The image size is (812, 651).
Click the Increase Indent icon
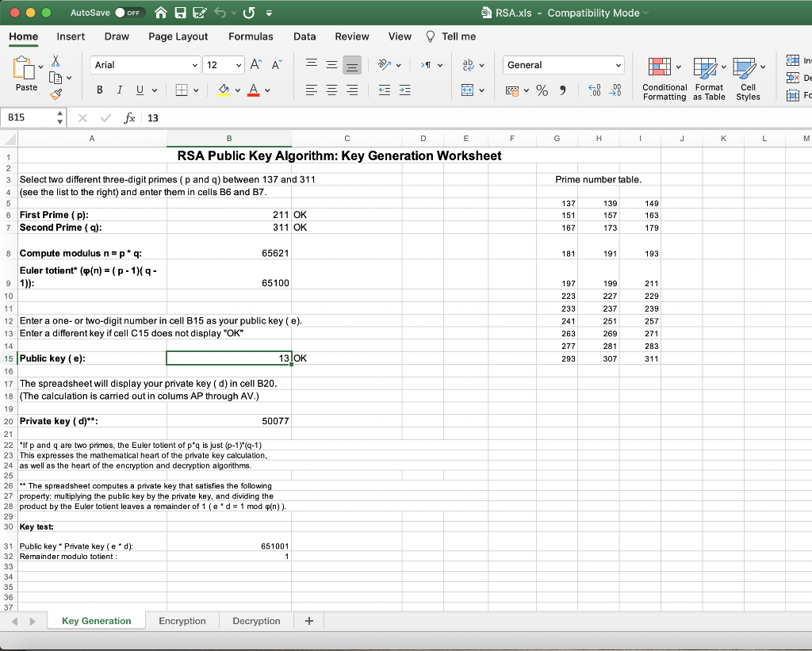tap(404, 90)
